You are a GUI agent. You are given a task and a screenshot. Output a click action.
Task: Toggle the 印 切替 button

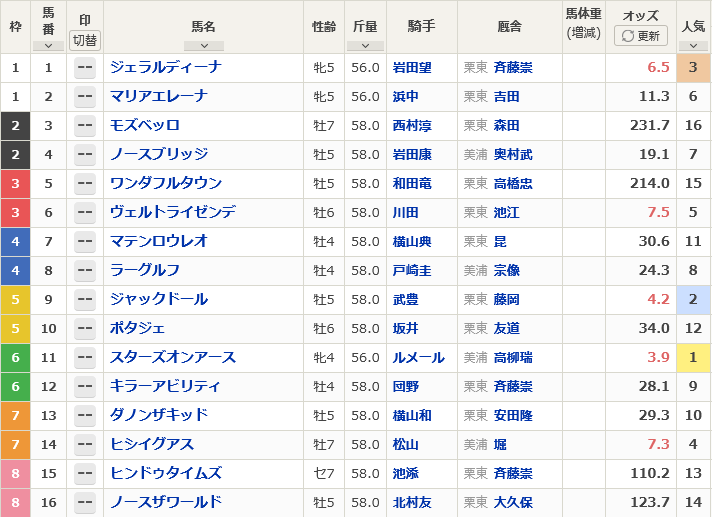pyautogui.click(x=85, y=40)
